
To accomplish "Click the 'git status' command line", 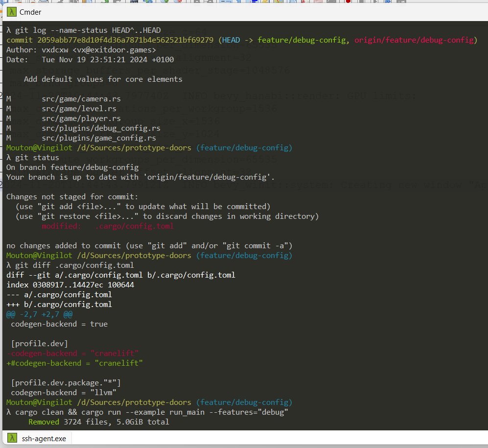I will tap(37, 158).
